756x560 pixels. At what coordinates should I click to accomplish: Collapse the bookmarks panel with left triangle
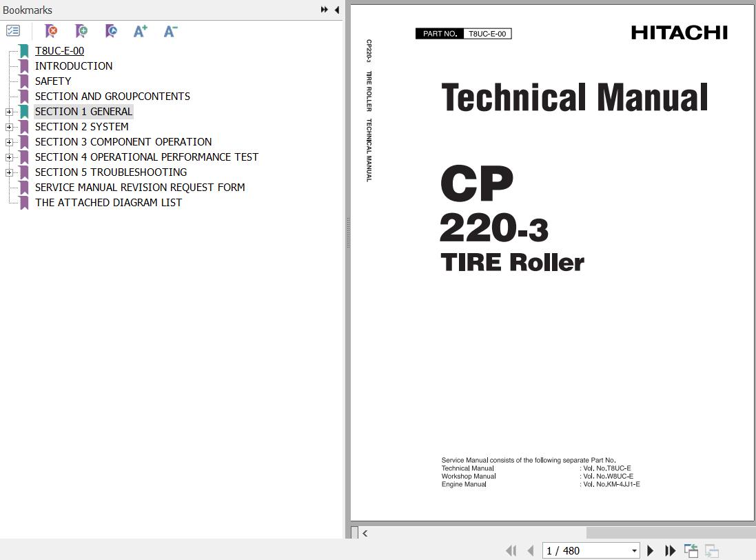click(336, 10)
